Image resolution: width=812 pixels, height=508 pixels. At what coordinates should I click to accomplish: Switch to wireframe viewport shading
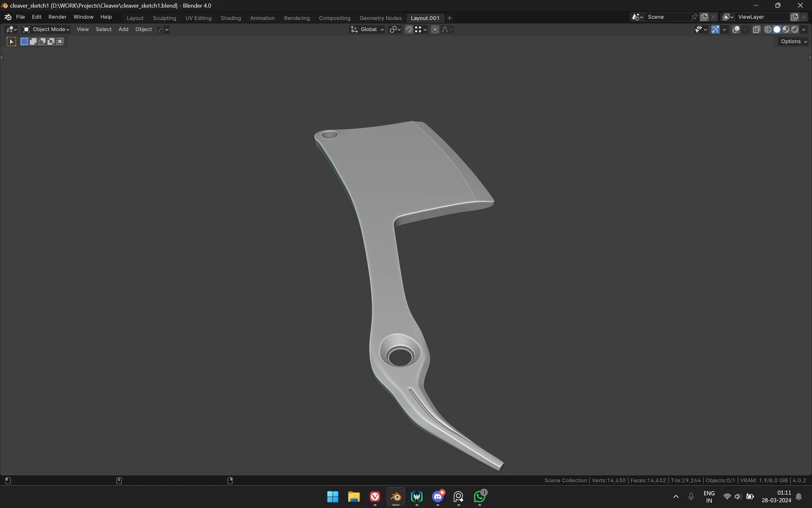coord(768,29)
